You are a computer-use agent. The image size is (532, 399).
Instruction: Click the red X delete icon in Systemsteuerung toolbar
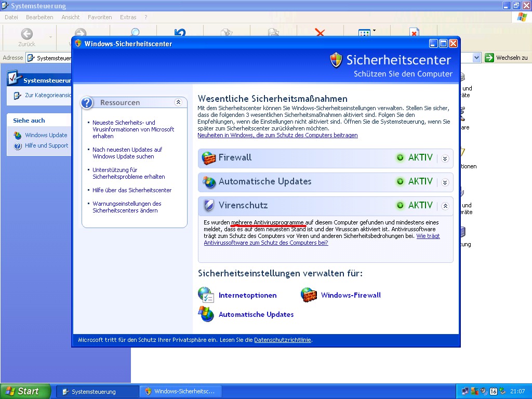320,33
